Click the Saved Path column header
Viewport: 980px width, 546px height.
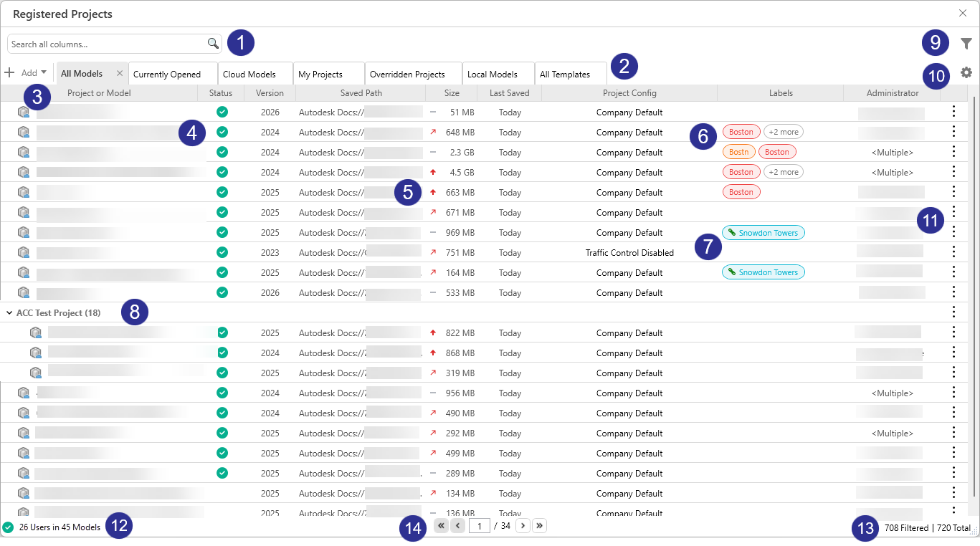click(x=361, y=93)
